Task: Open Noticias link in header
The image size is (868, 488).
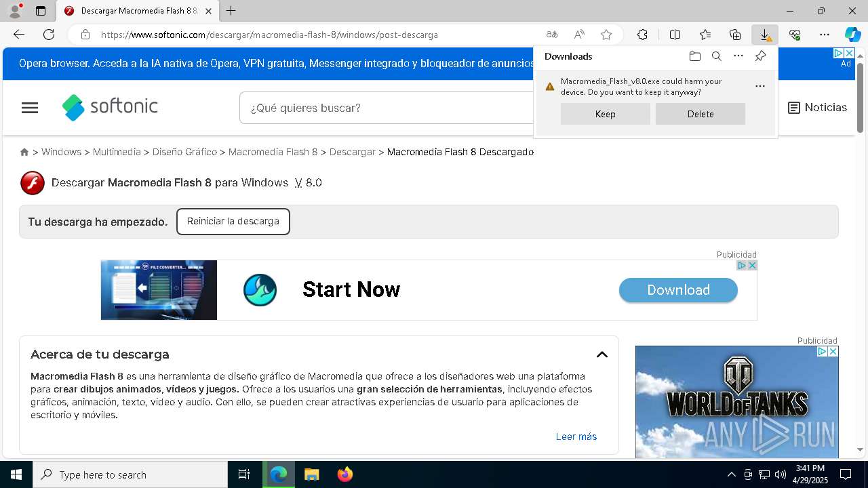Action: [817, 108]
